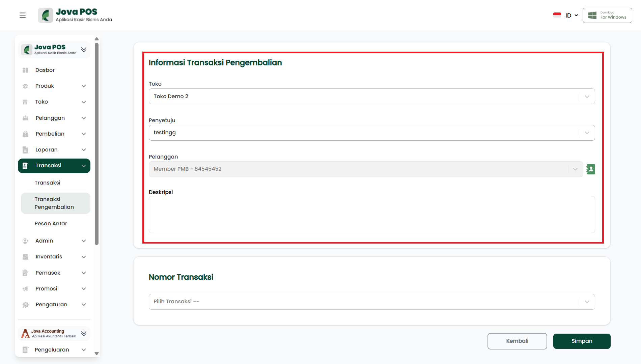Click the Dasbor grid icon
The height and width of the screenshot is (364, 641).
(25, 70)
